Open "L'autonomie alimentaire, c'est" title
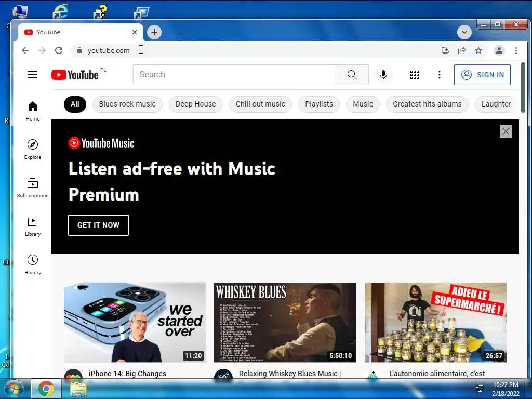 (437, 374)
